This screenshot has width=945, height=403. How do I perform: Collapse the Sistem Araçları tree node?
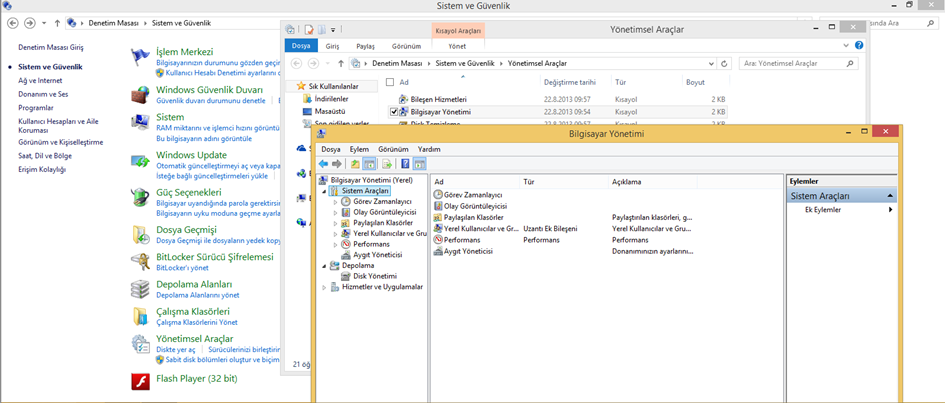[x=324, y=192]
